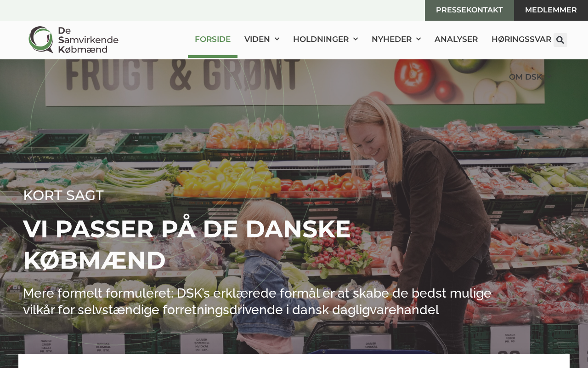Select the NYHEDER menu label

[x=391, y=39]
